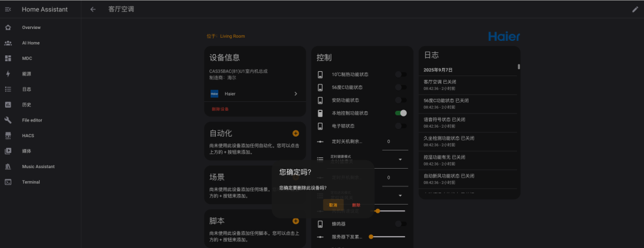This screenshot has height=248, width=644.
Task: Add an automation with the 自动化 plus icon
Action: click(x=296, y=133)
